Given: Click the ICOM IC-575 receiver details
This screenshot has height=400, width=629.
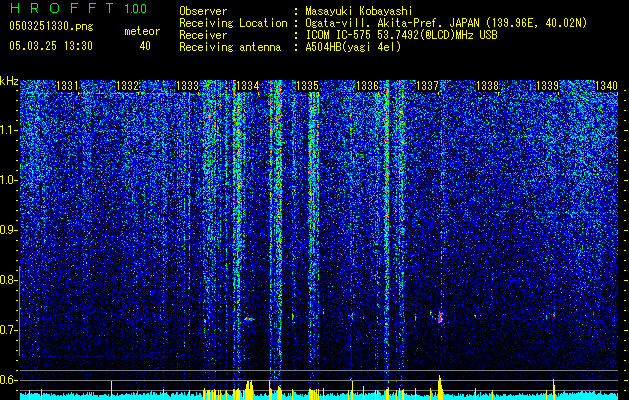Looking at the screenshot, I should coord(401,35).
